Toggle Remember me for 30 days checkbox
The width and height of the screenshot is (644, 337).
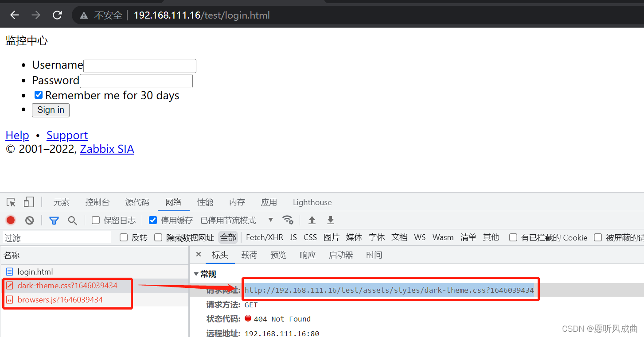tap(39, 95)
